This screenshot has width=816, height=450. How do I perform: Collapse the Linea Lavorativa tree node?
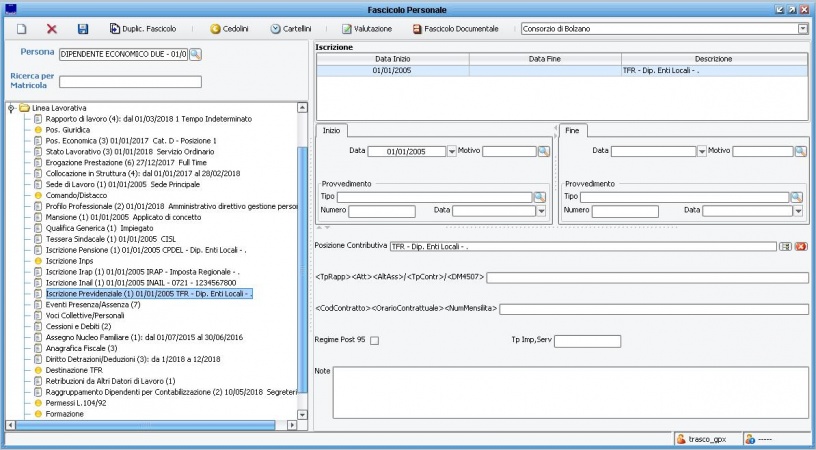coord(10,108)
